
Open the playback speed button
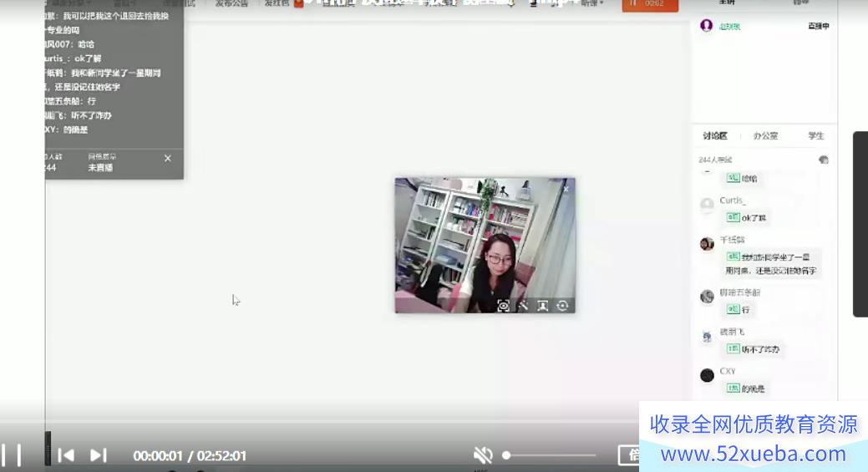pos(629,454)
